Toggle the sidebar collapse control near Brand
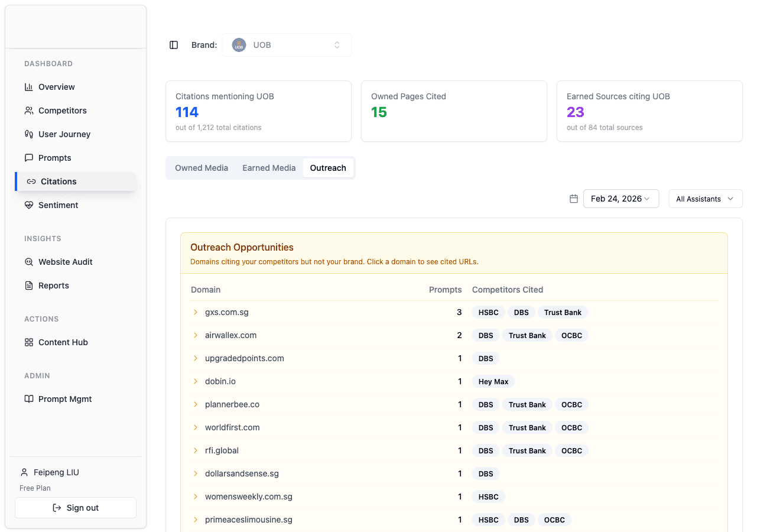Screen dimensions: 757x532 point(173,45)
